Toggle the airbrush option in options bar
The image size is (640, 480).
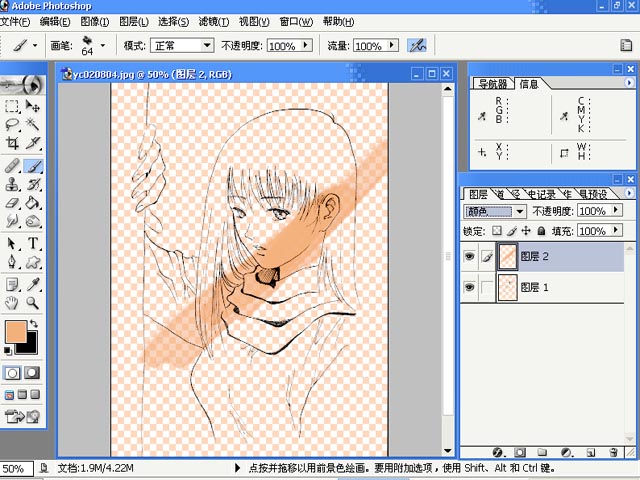tap(417, 45)
